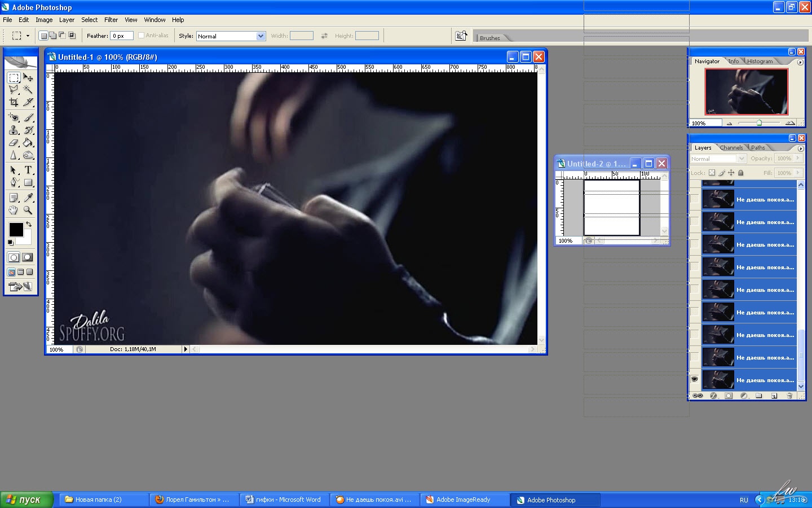Screen dimensions: 812x508
Task: Swap foreground and background colors
Action: point(29,224)
